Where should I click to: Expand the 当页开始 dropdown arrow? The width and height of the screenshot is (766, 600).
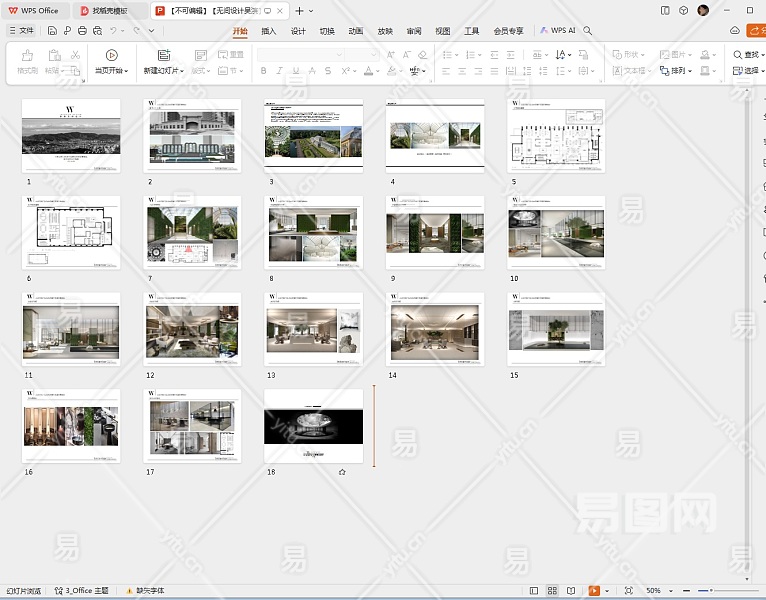pos(127,71)
